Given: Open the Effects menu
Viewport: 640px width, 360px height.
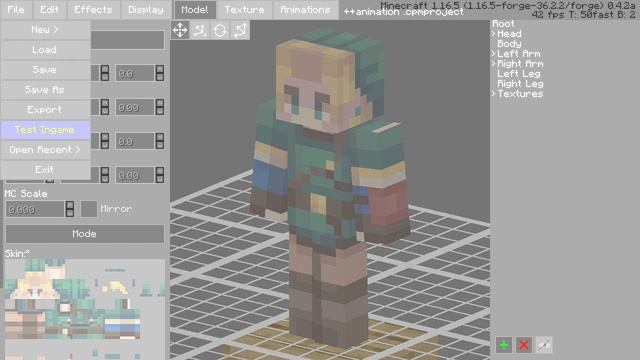Looking at the screenshot, I should click(x=93, y=10).
